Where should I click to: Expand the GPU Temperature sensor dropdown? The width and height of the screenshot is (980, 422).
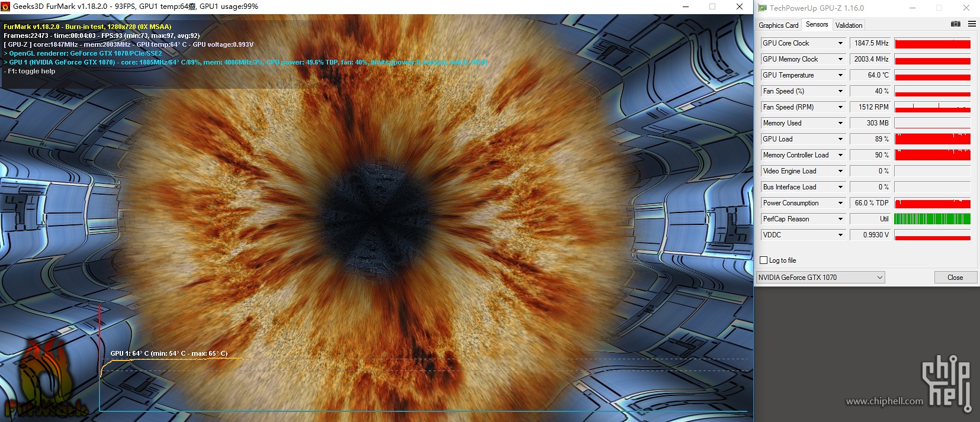[840, 75]
